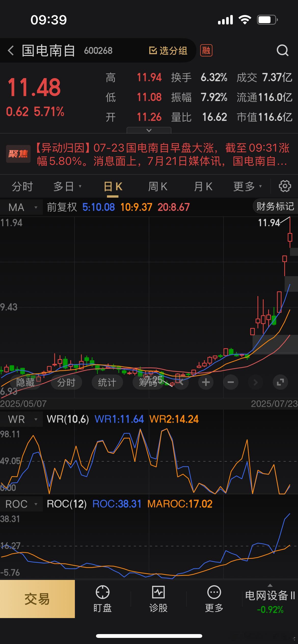
Task: Open the search magnifier icon
Action: 282,50
